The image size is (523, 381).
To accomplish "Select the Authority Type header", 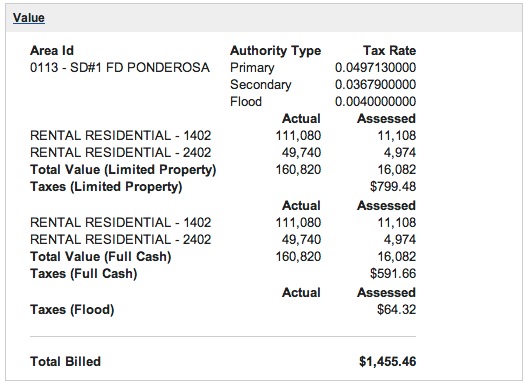I will 275,51.
